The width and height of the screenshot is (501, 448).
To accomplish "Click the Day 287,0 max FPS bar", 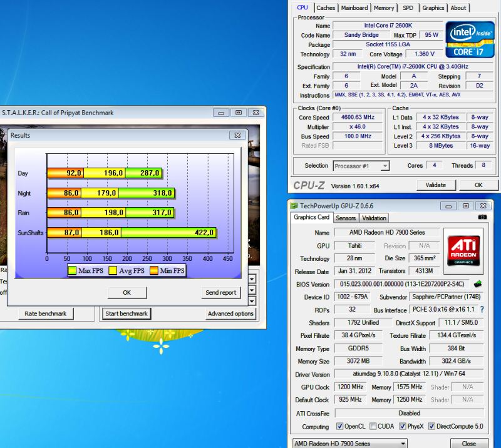I will point(144,173).
